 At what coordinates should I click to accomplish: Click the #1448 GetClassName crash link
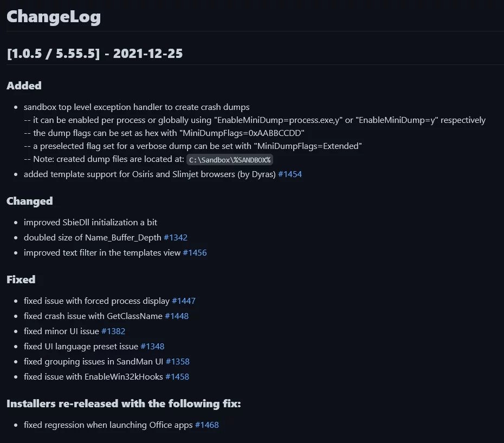point(177,316)
